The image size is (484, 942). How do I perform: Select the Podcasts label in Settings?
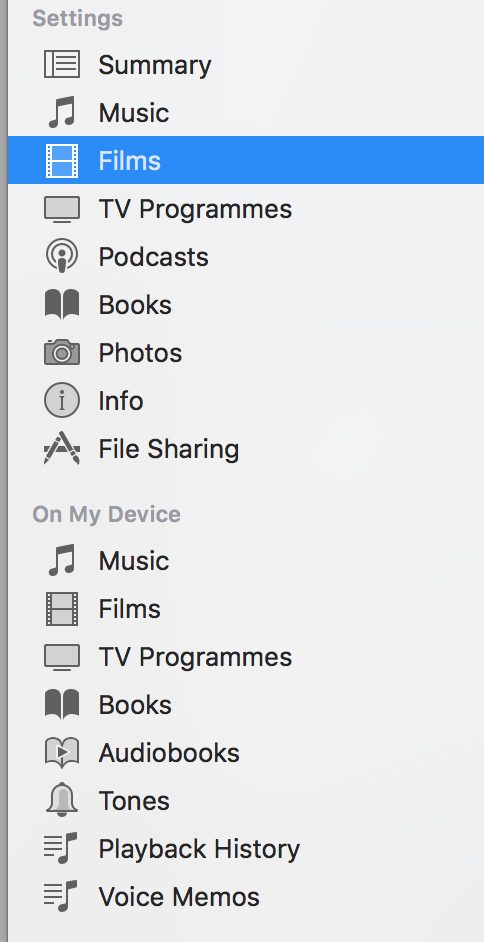click(x=153, y=257)
